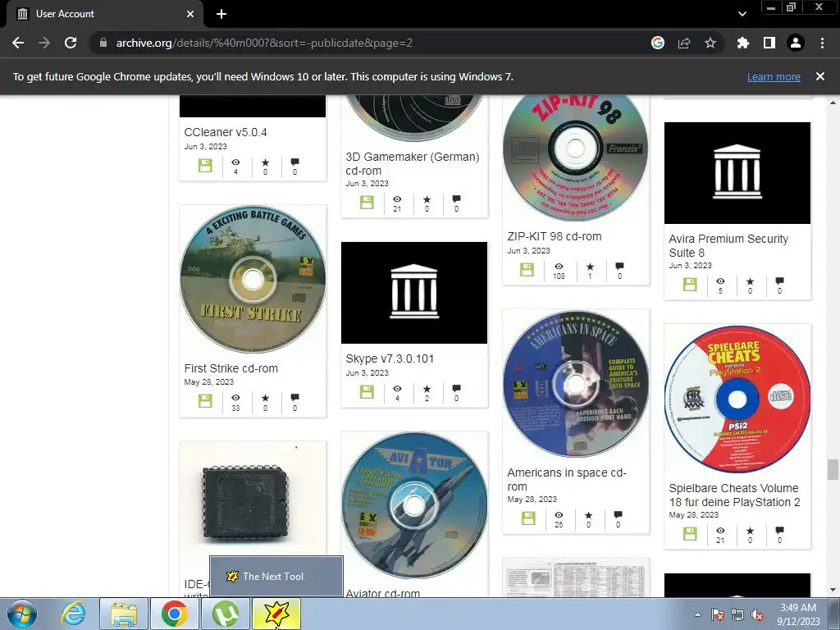Click First Strike reviews comment icon

pyautogui.click(x=294, y=398)
